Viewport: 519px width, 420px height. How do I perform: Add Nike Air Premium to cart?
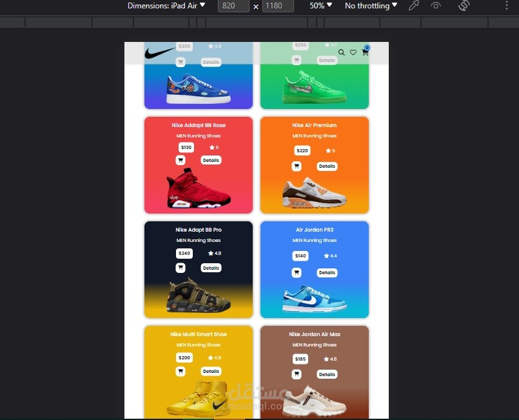pos(297,166)
